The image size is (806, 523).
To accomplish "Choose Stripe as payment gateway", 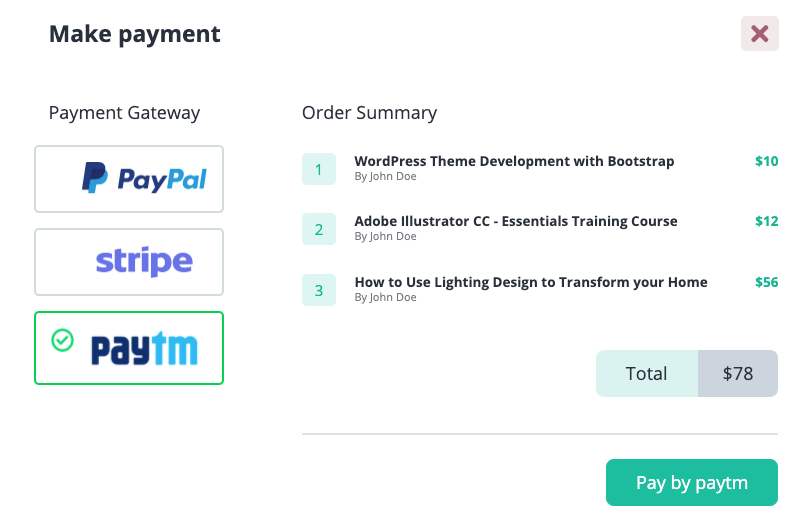I will pyautogui.click(x=129, y=262).
